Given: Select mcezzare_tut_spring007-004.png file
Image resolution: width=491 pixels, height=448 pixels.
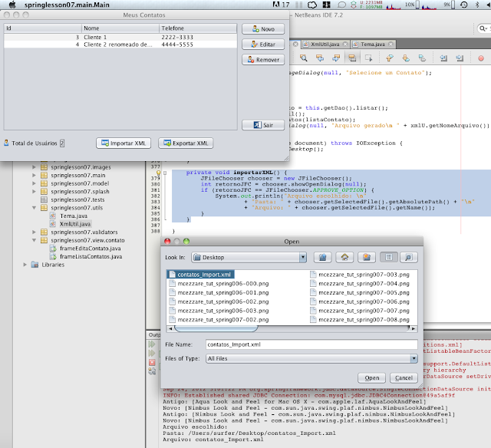Looking at the screenshot, I should (360, 284).
